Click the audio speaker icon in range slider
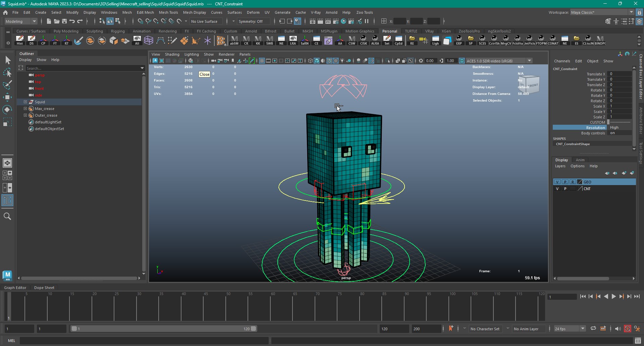Image resolution: width=644 pixels, height=346 pixels. (618, 329)
